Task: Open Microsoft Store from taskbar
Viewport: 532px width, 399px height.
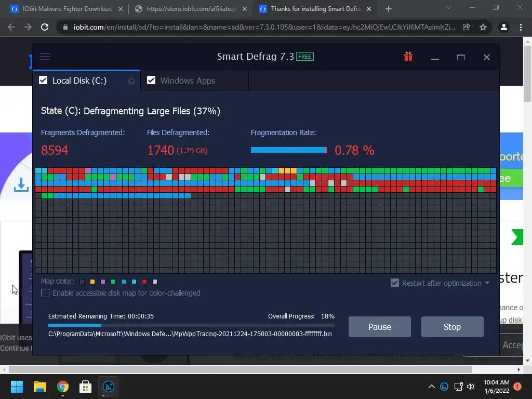Action: click(86, 387)
